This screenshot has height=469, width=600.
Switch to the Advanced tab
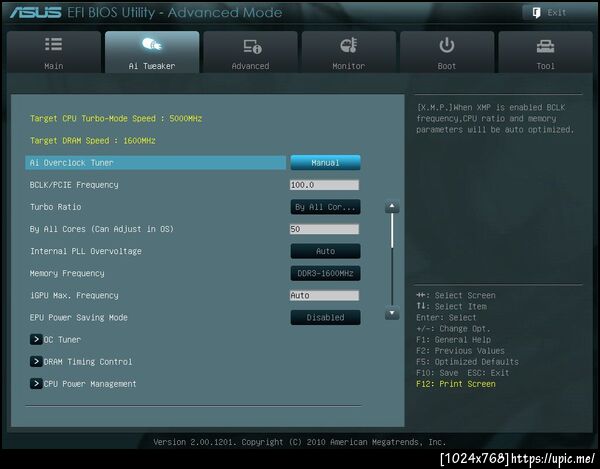[x=250, y=52]
